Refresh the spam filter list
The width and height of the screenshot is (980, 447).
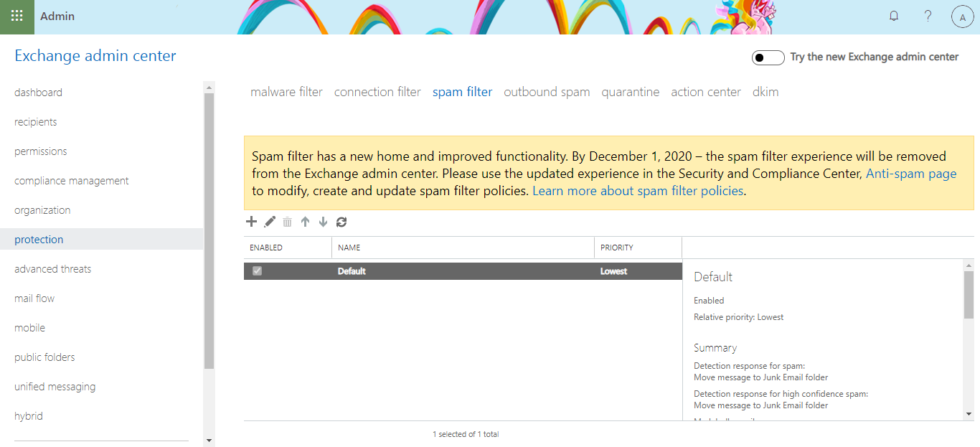pos(341,222)
